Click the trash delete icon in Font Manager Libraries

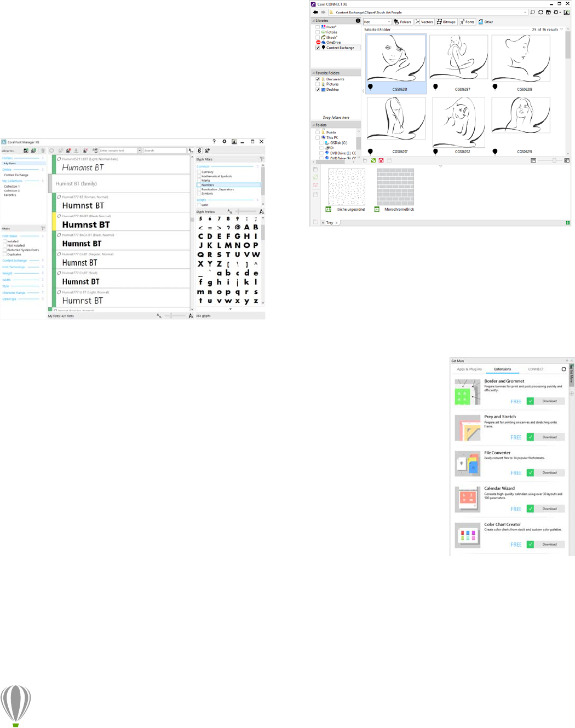point(43,151)
